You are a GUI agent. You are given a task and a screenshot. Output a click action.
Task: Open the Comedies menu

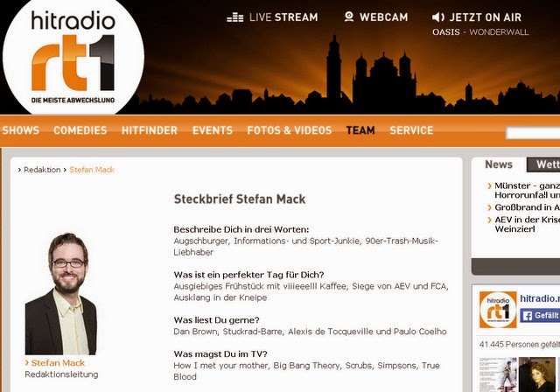(80, 130)
